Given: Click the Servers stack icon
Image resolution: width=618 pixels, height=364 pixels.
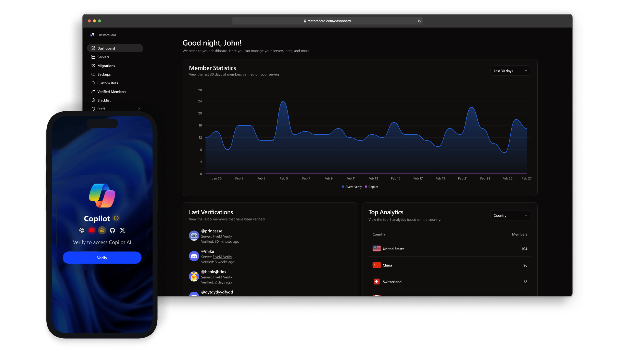Looking at the screenshot, I should (93, 57).
